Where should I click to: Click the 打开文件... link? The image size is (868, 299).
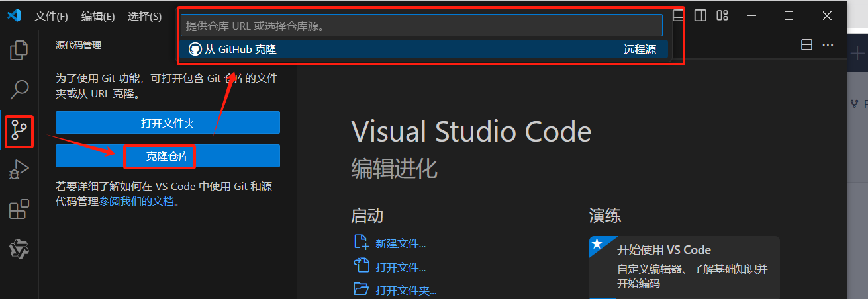click(401, 267)
